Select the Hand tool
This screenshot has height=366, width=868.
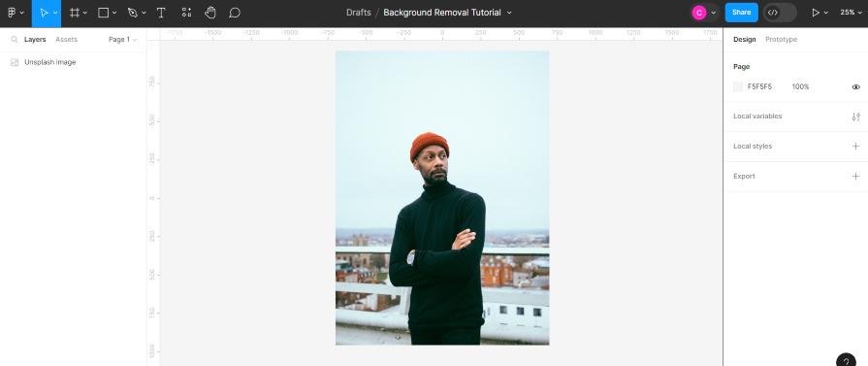pos(209,13)
